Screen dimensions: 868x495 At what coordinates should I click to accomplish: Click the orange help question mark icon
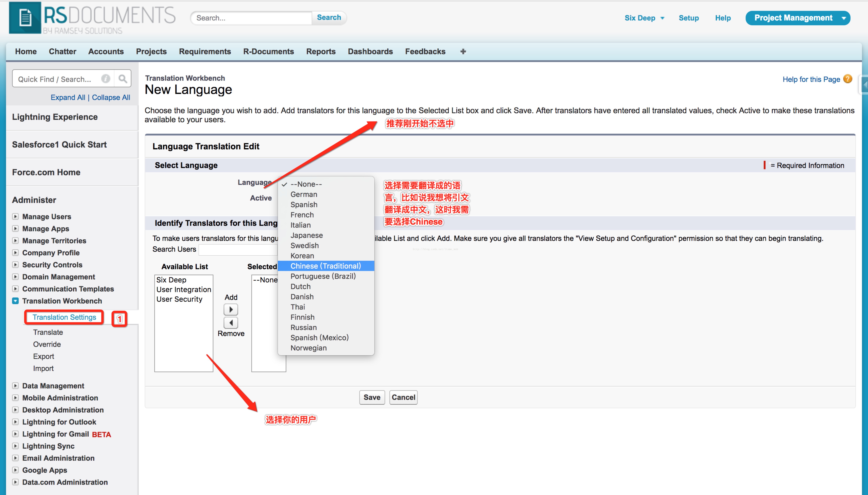click(848, 79)
